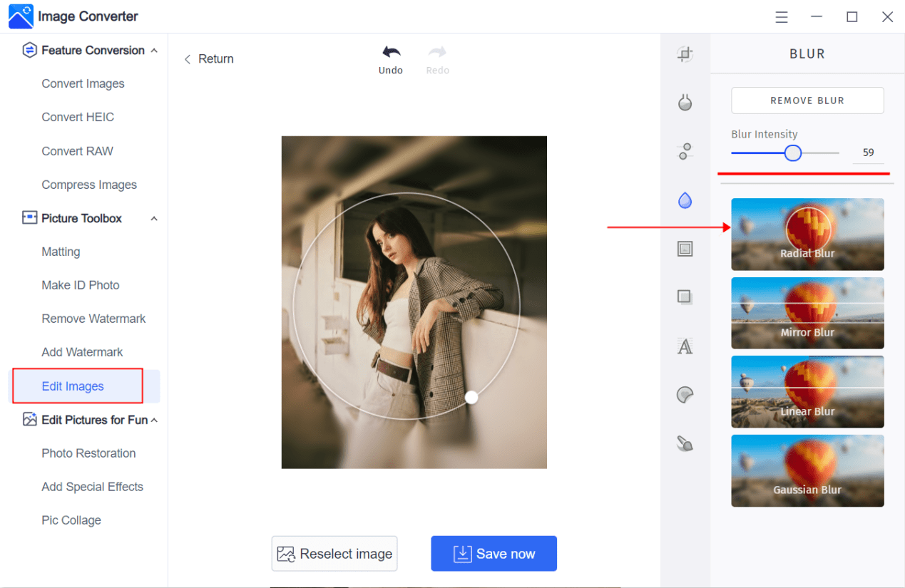The width and height of the screenshot is (905, 588).
Task: Open the sticker tool icon
Action: coord(685,395)
